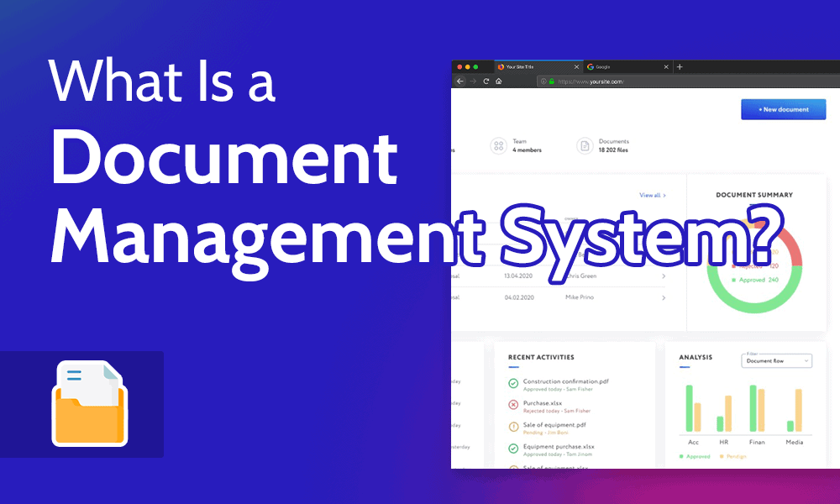Click the approved checkmark beside Construction confirmation.pdf
840x504 pixels.
pos(512,382)
